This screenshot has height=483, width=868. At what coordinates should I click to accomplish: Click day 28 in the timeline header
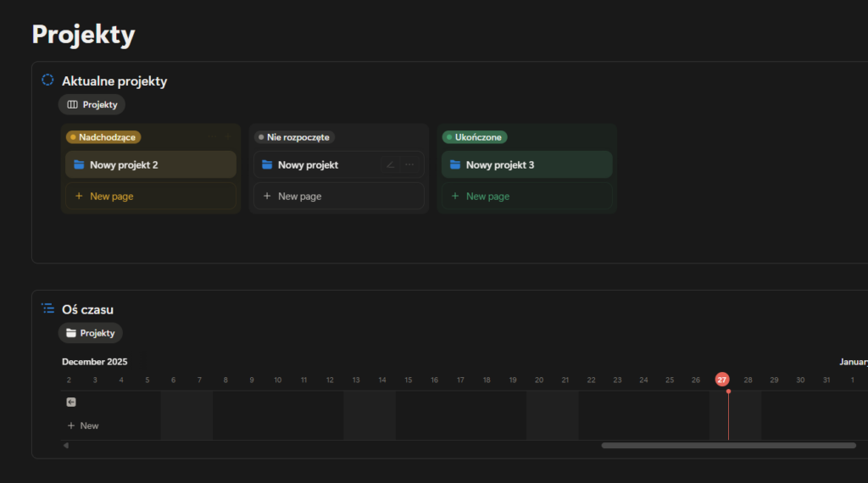(748, 380)
